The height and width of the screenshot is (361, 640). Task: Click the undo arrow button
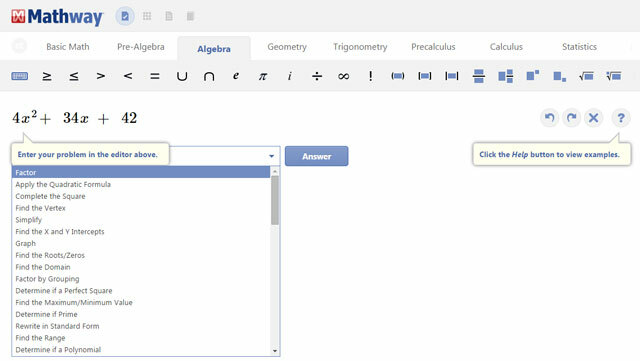coord(549,118)
